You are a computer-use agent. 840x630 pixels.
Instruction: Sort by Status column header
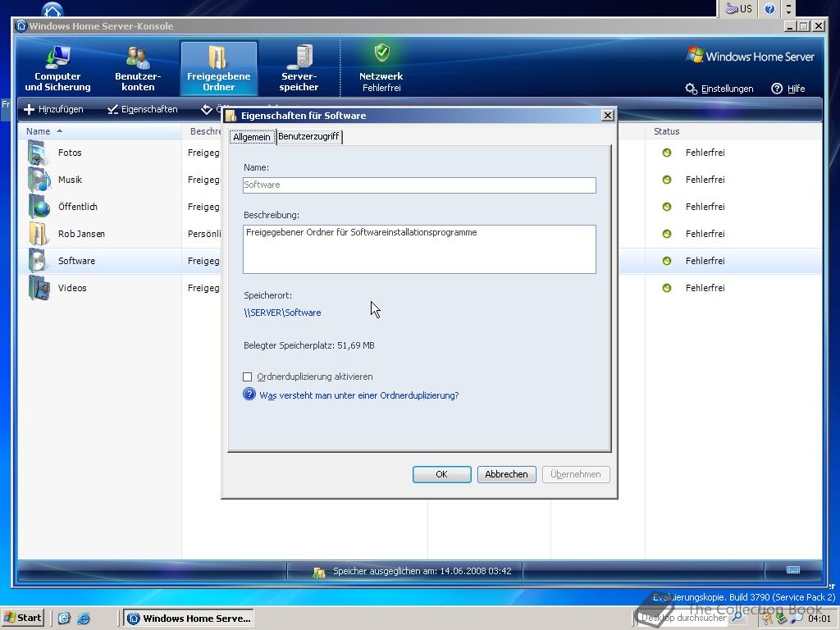click(734, 131)
